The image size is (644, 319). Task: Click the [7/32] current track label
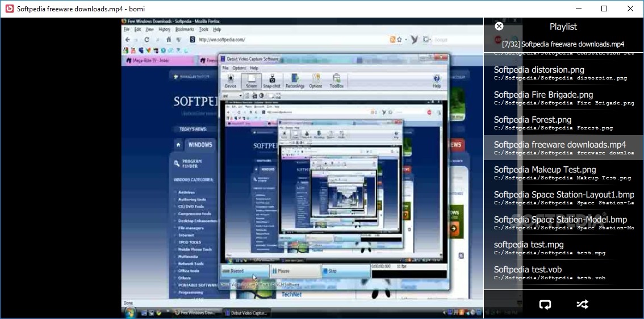click(x=563, y=44)
